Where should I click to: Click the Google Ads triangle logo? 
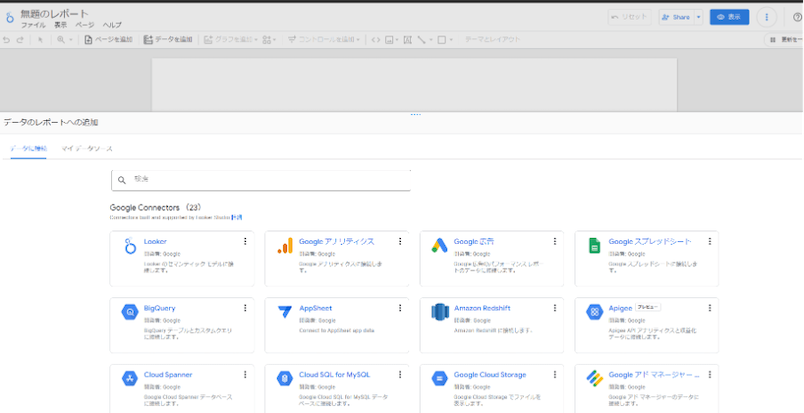coord(439,246)
